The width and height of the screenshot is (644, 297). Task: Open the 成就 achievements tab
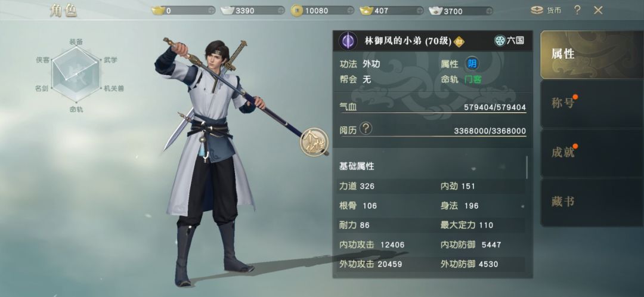coord(592,153)
